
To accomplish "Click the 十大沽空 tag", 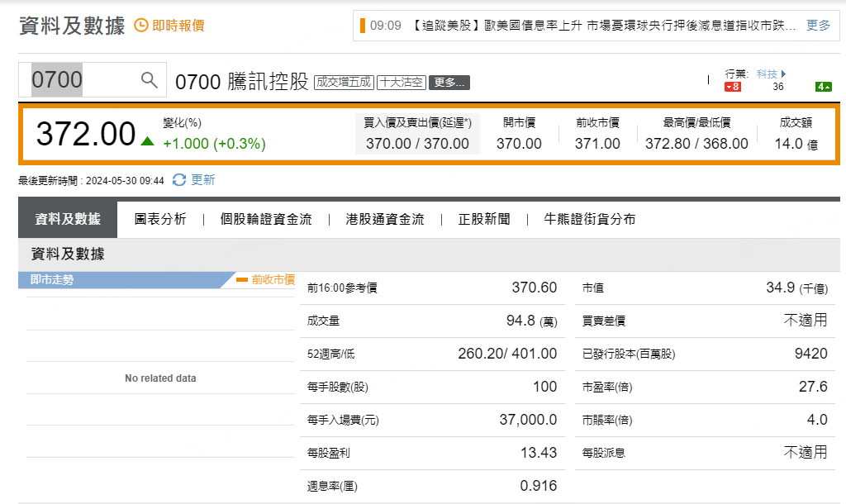I will (x=402, y=82).
